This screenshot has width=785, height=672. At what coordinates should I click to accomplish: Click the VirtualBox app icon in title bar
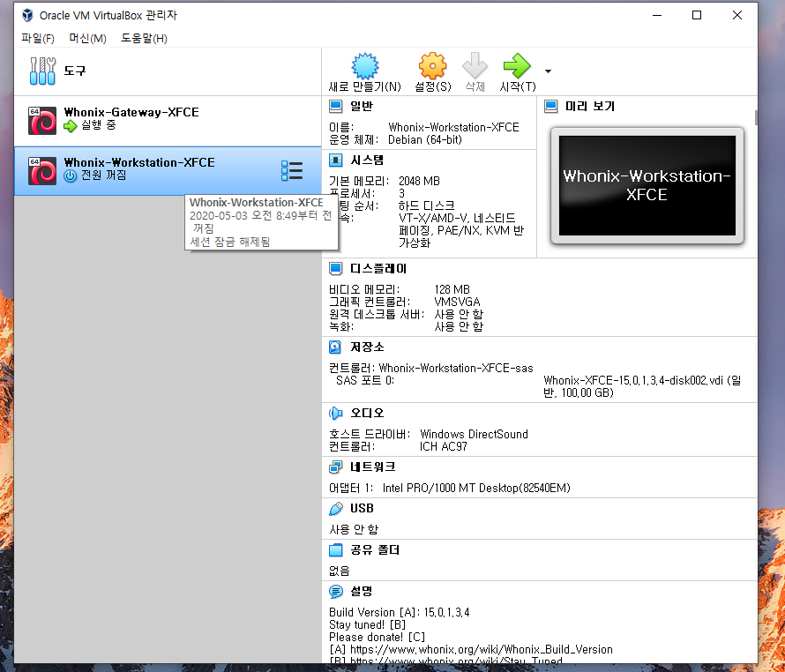[x=27, y=16]
